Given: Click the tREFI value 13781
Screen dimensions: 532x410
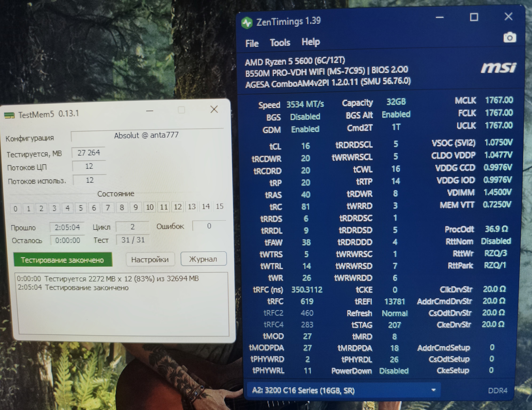Looking at the screenshot, I should 395,302.
